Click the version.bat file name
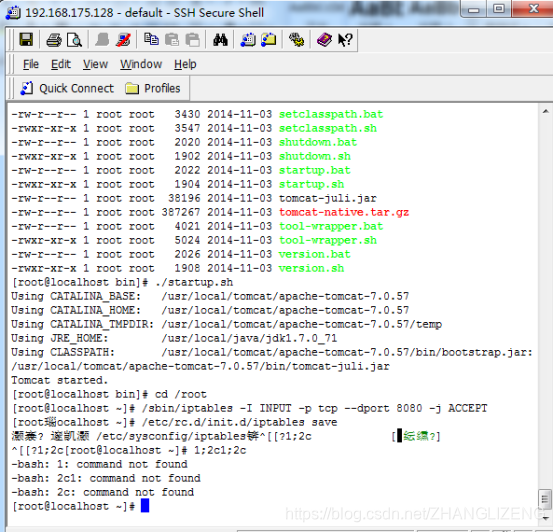This screenshot has height=532, width=554. [x=315, y=254]
